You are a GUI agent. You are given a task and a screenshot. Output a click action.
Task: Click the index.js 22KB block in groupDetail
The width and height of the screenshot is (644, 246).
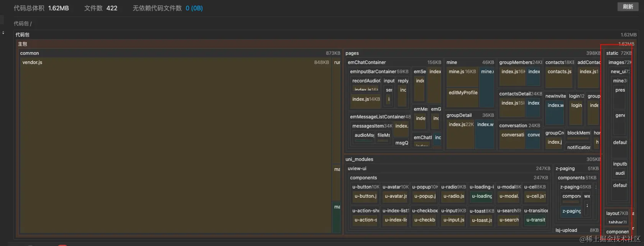(460, 134)
